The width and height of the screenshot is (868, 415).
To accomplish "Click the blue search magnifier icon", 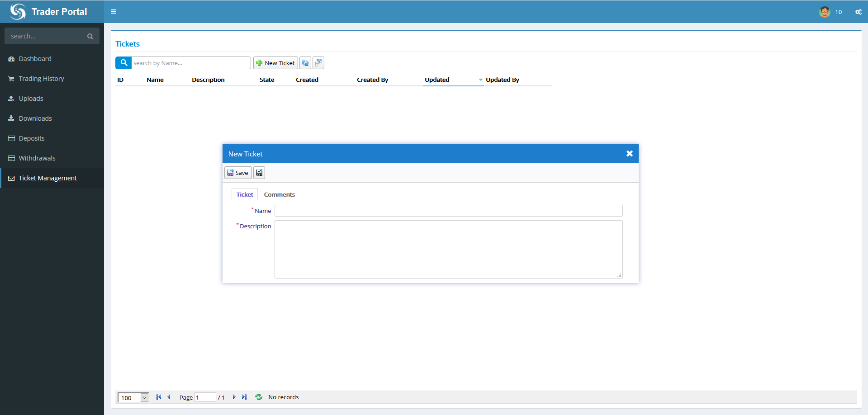I will tap(123, 63).
